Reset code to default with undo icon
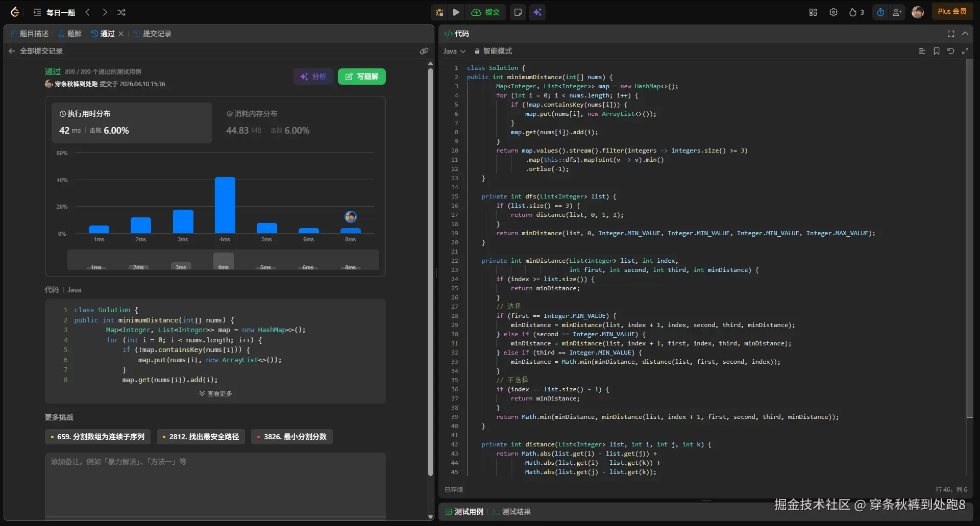 (x=951, y=51)
